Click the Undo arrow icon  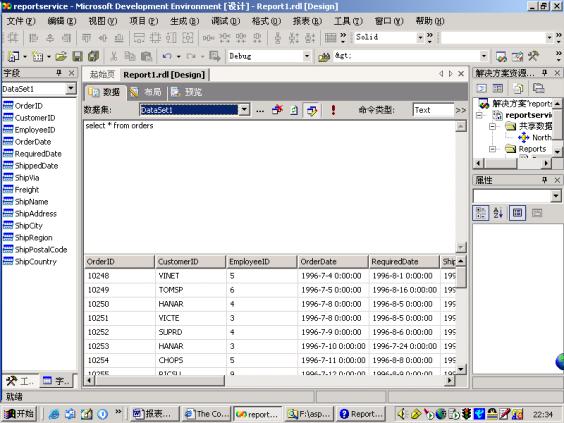click(166, 56)
